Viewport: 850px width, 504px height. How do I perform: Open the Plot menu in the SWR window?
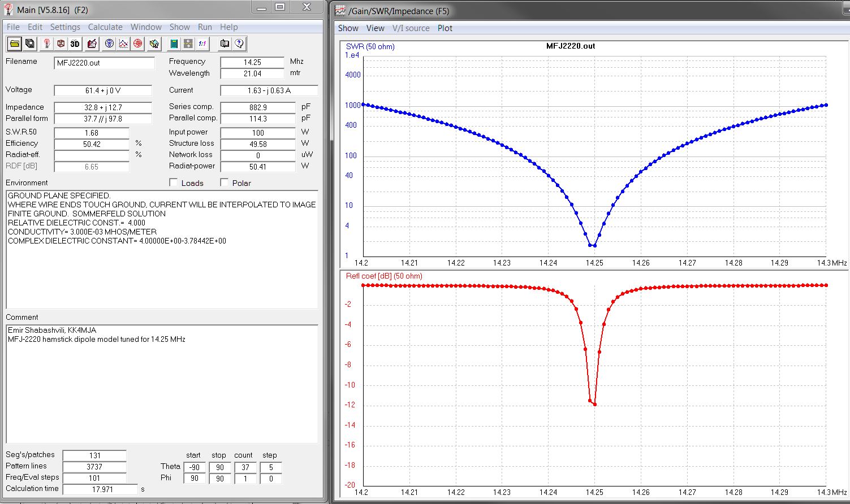(445, 28)
